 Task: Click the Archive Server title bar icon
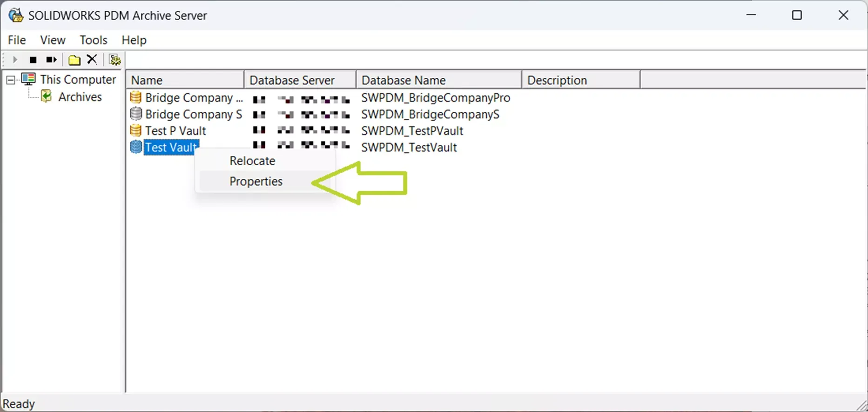[16, 15]
